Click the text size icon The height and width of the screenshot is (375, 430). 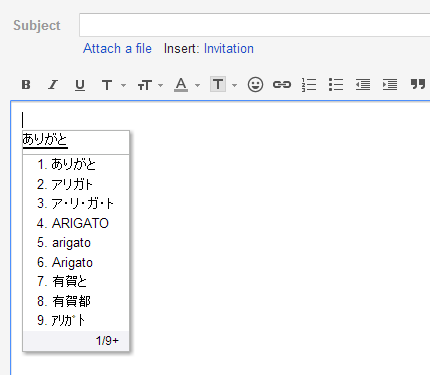point(145,85)
